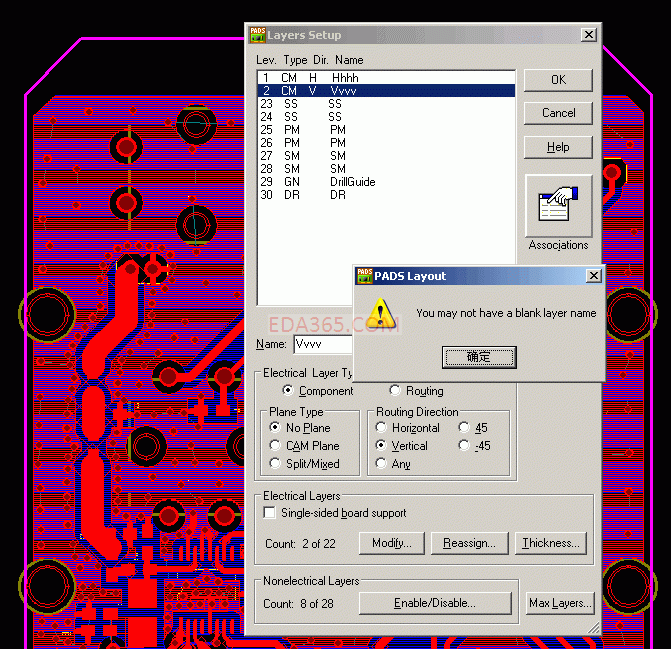Set routing direction to Any

[381, 463]
